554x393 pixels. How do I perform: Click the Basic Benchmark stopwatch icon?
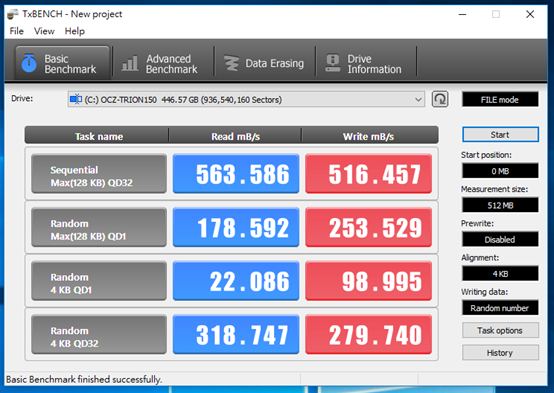[x=29, y=63]
